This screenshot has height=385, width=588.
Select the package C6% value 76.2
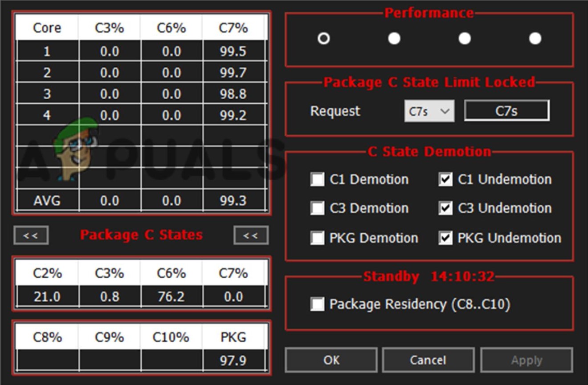[171, 296]
